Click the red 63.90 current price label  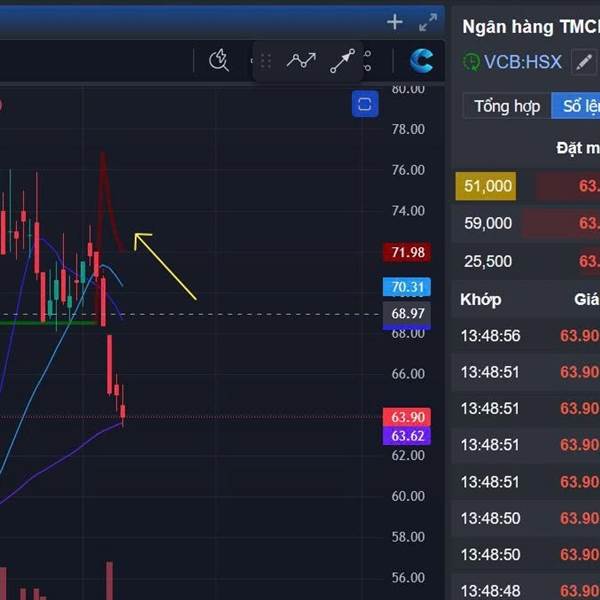click(x=407, y=417)
